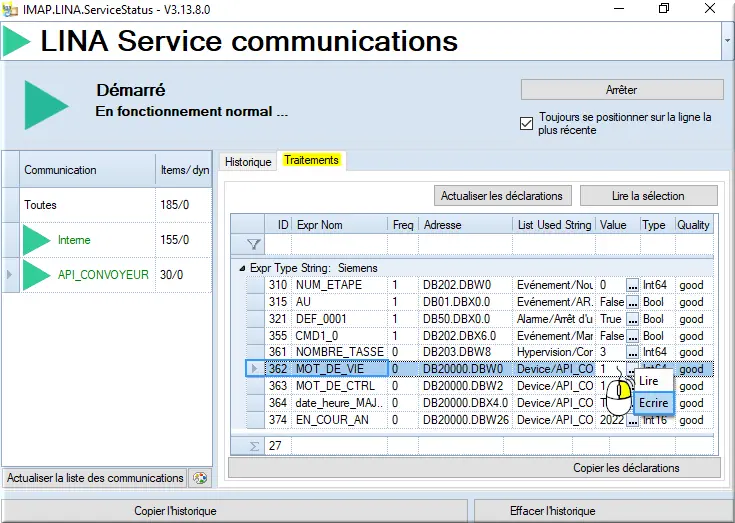The height and width of the screenshot is (523, 735).
Task: Click the row selector arrow of MOT_DE_VIE
Action: pos(255,369)
